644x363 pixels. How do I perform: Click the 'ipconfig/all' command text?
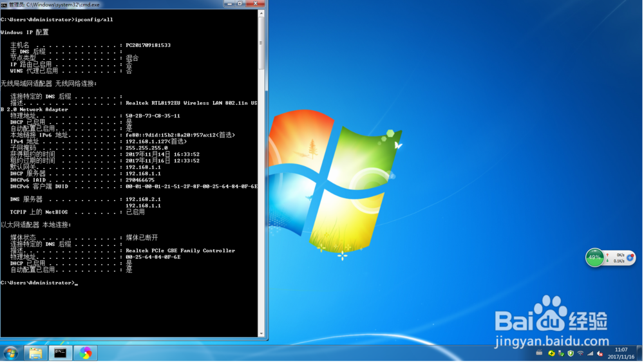[x=93, y=20]
